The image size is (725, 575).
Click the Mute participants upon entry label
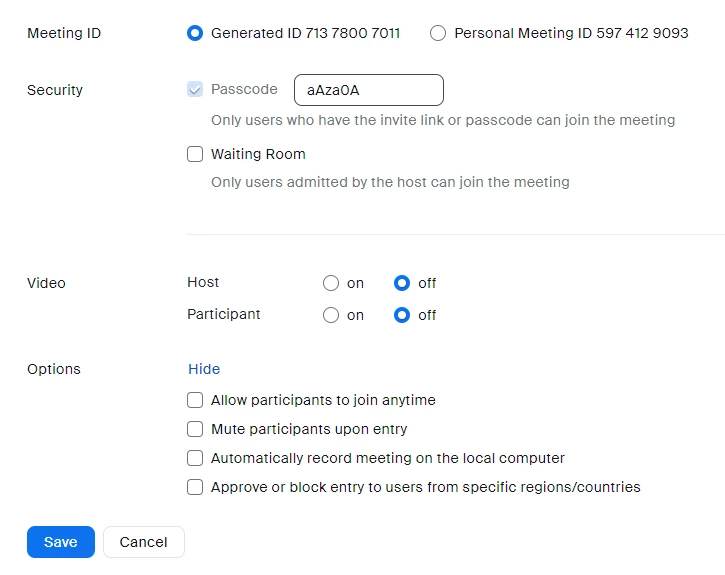309,429
